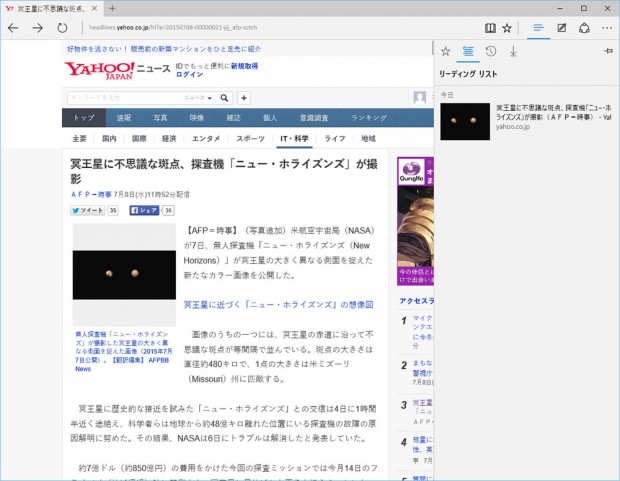
Task: Open 冥王星に近づく「ニュー・ホライズンズ」の想像図 link
Action: 278,305
